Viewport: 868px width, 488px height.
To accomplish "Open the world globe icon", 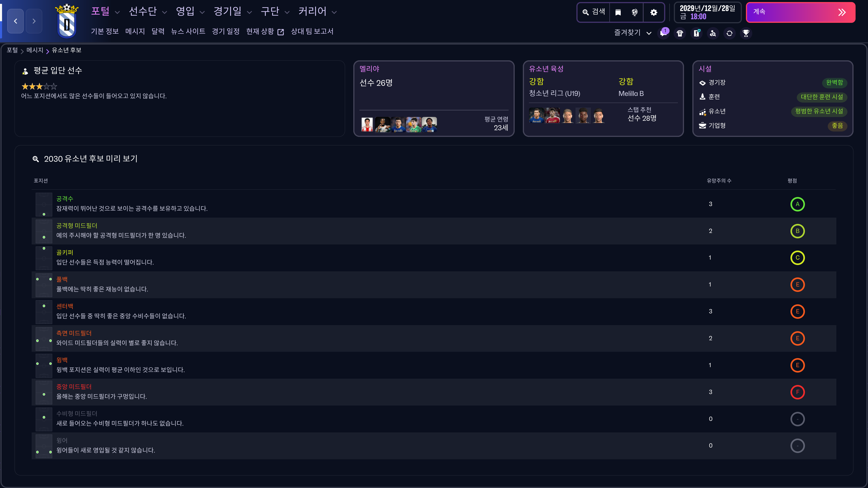I will click(x=634, y=12).
